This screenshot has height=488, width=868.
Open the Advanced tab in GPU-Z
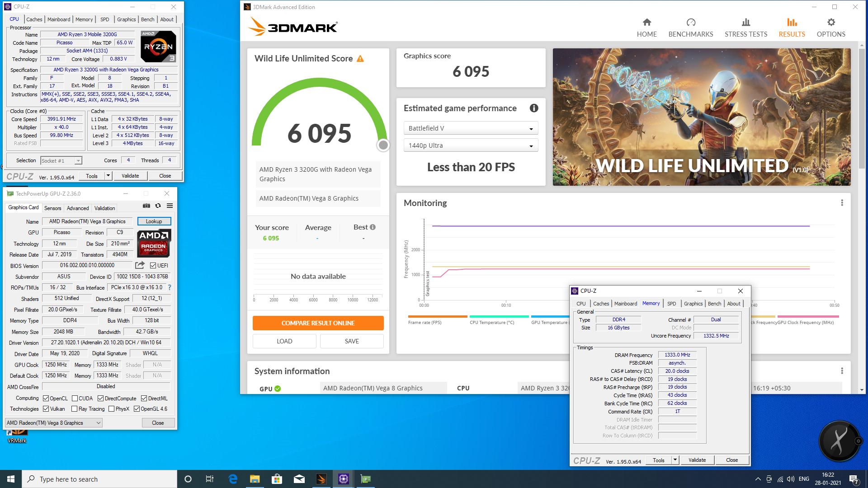coord(78,208)
